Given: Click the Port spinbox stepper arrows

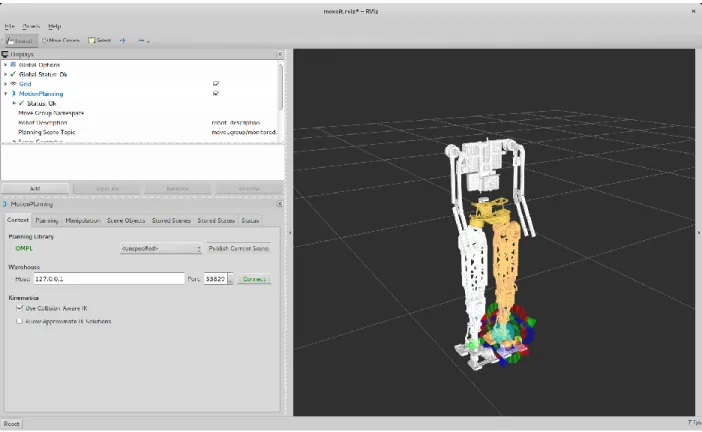Looking at the screenshot, I should pos(230,279).
